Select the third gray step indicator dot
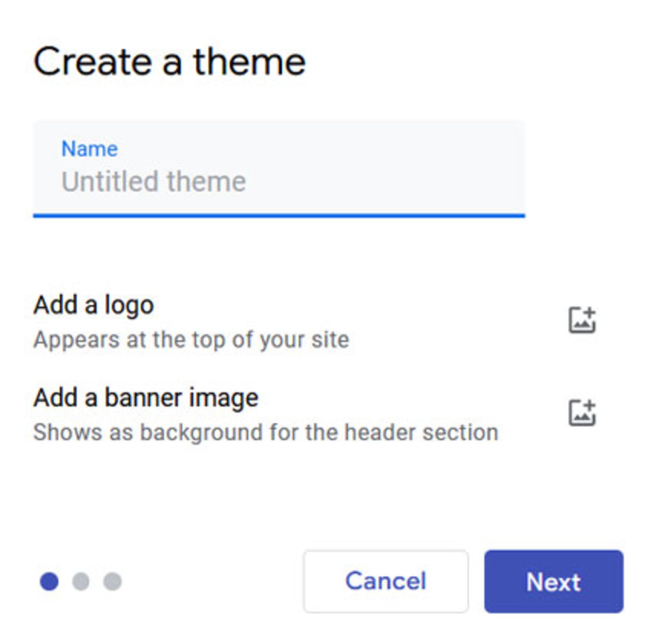656x644 pixels. click(112, 581)
